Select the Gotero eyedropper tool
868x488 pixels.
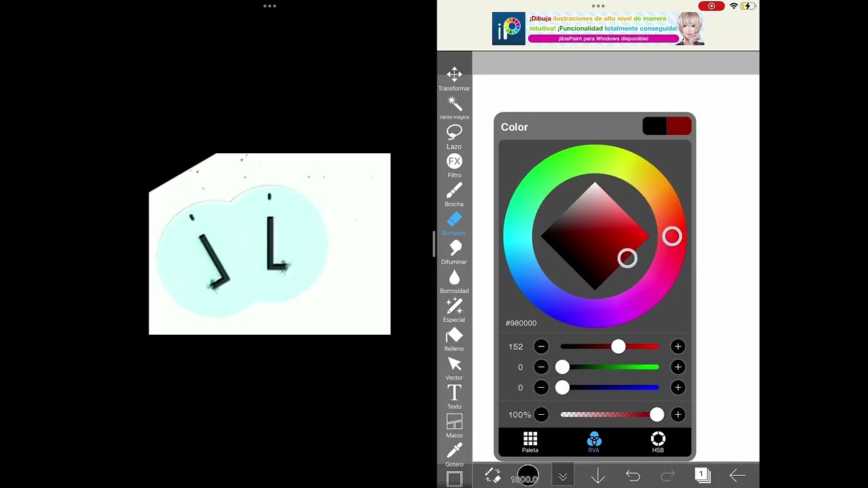[454, 455]
